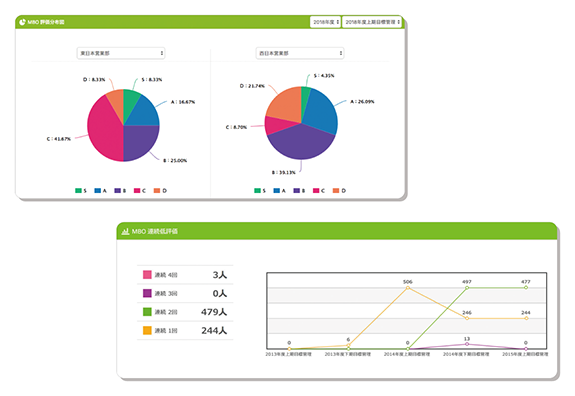Image resolution: width=575 pixels, height=396 pixels.
Task: Toggle the A legend entry under 東日本営業部 chart
Action: (100, 191)
